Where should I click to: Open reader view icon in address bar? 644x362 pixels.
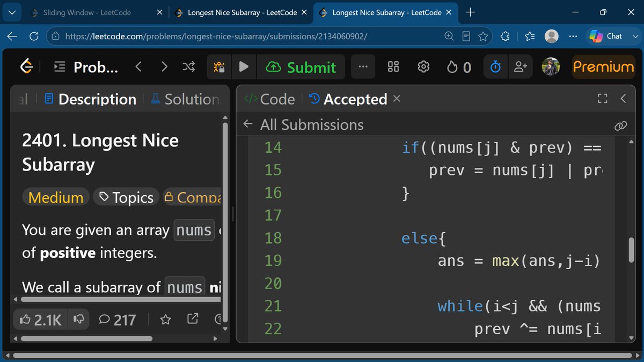[x=466, y=36]
